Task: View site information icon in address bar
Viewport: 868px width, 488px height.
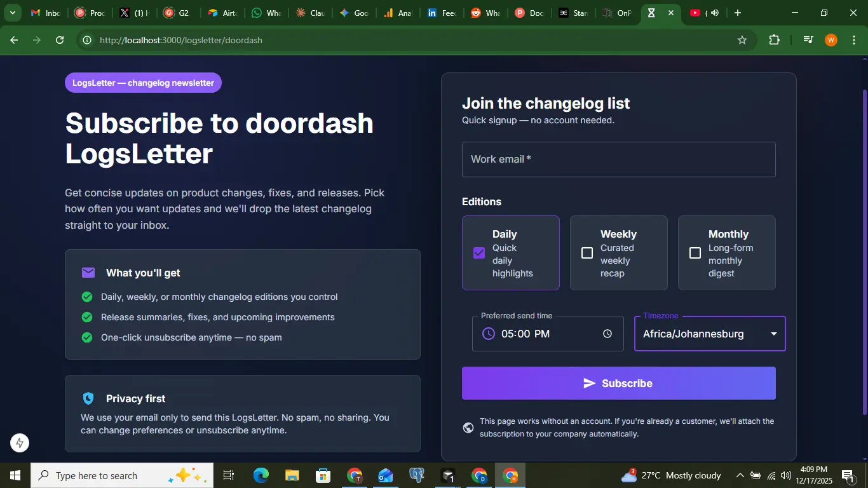Action: 87,40
